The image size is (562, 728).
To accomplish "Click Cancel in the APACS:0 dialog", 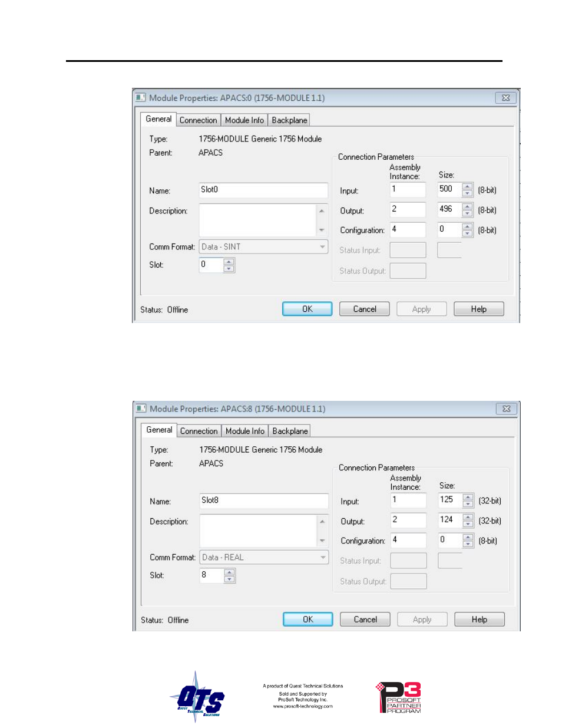I will [x=365, y=309].
